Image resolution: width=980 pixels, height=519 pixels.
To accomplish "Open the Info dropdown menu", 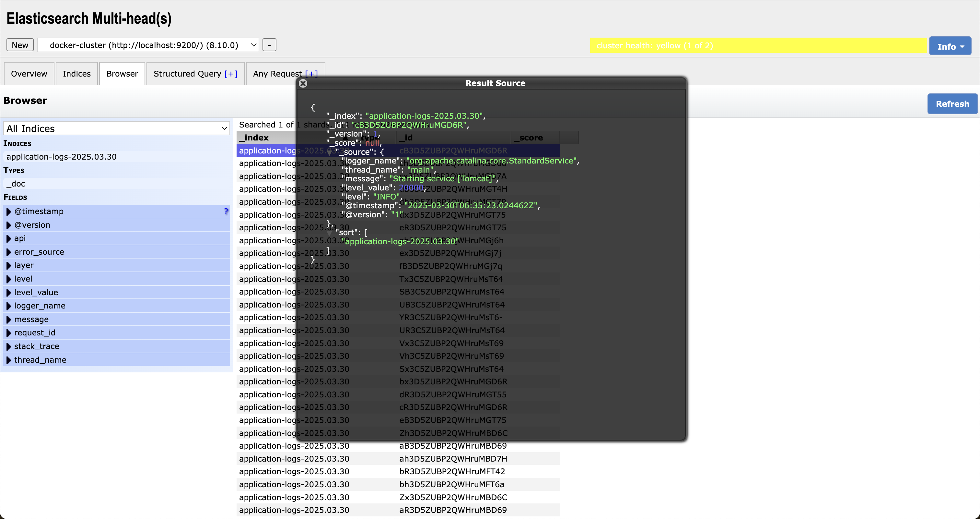I will 950,46.
